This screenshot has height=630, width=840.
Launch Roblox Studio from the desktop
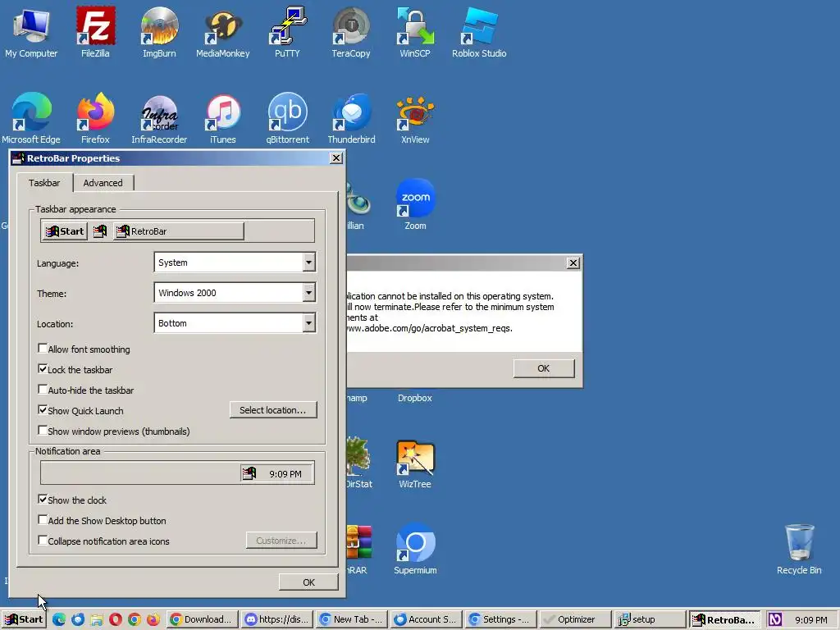tap(479, 31)
